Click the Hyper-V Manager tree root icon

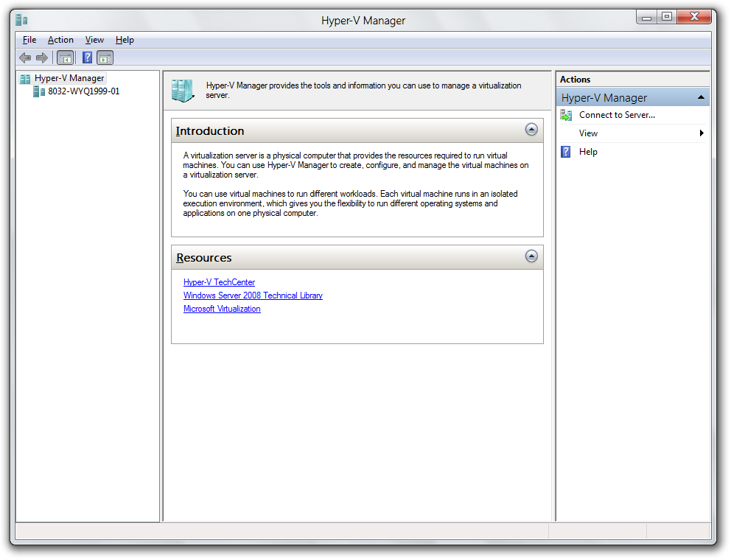(x=25, y=78)
